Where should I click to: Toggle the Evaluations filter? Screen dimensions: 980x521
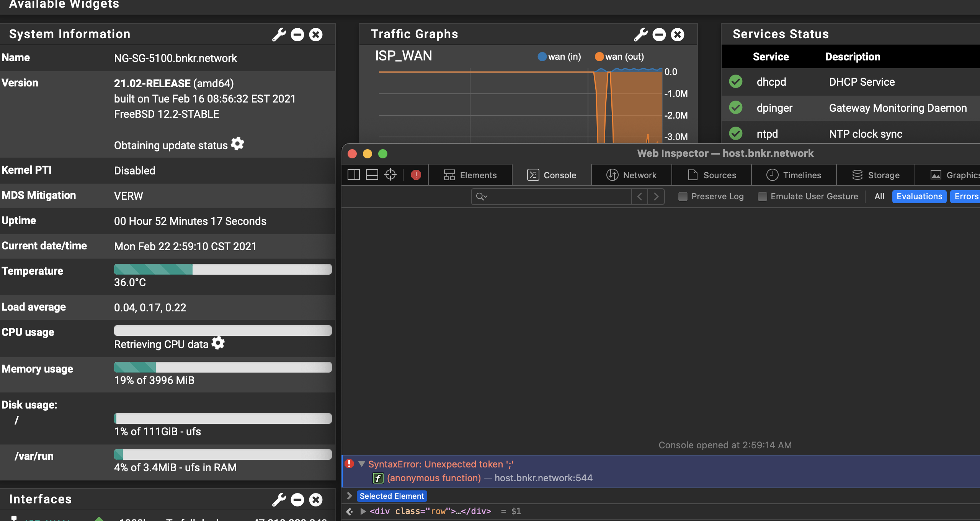919,197
